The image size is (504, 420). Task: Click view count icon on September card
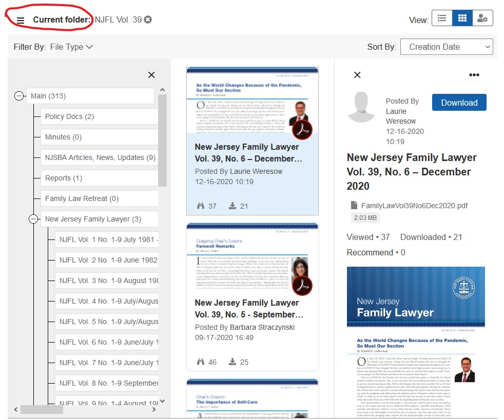click(x=201, y=362)
